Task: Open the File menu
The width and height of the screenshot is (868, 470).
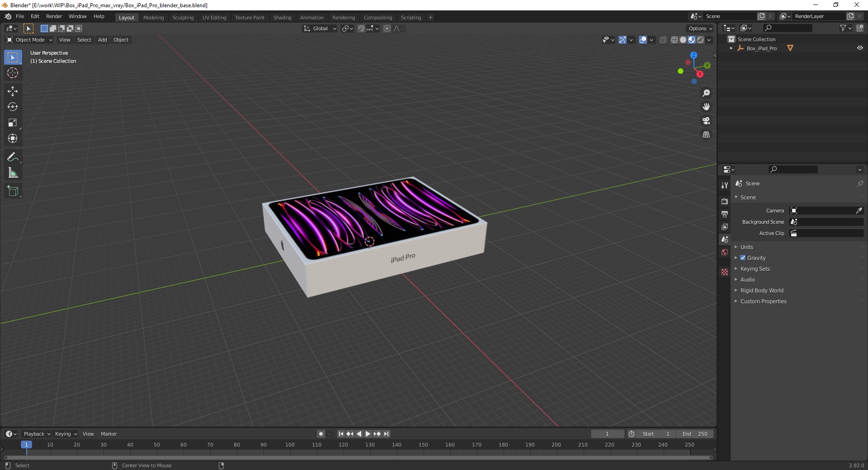Action: 20,16
